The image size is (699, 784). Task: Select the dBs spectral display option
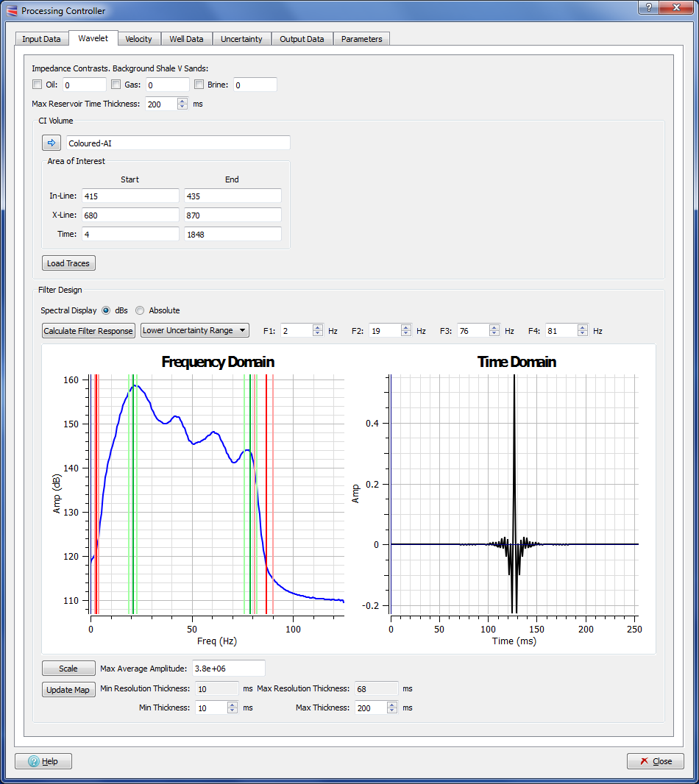(107, 310)
